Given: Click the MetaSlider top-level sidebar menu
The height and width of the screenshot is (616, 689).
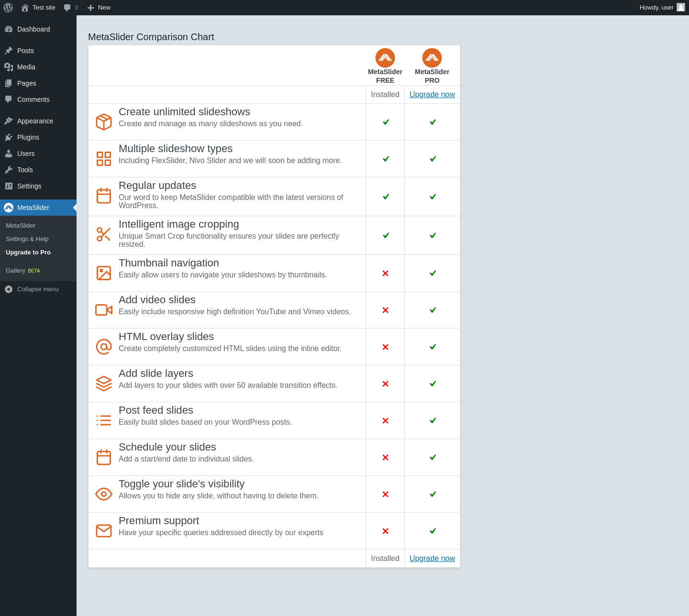Looking at the screenshot, I should (x=38, y=208).
